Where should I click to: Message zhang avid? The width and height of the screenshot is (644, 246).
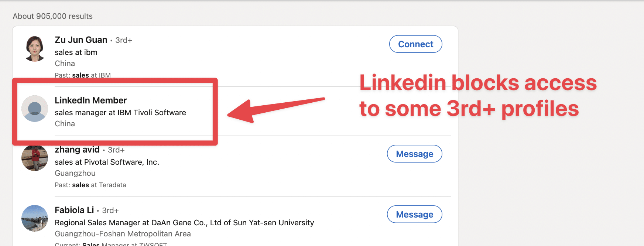coord(414,154)
